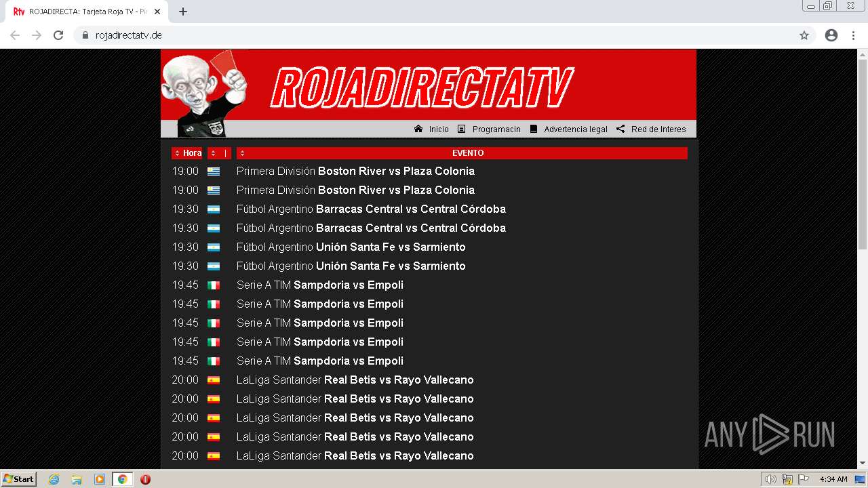The width and height of the screenshot is (868, 488).
Task: Open the volume speaker tray icon
Action: pyautogui.click(x=771, y=479)
